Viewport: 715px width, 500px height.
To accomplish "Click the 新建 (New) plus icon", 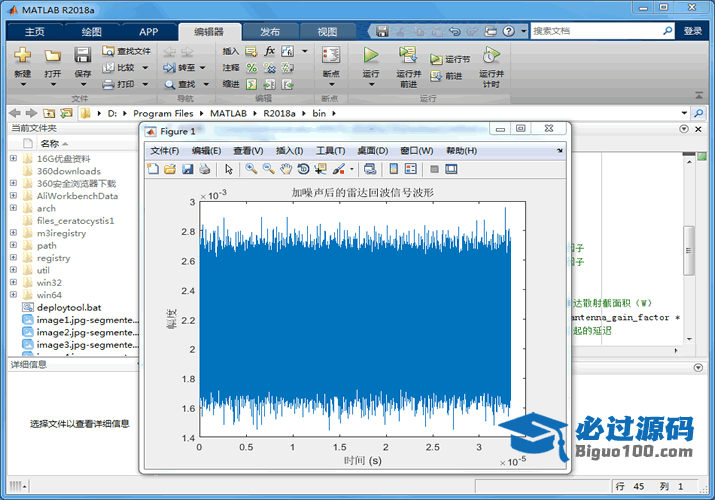I will pyautogui.click(x=22, y=55).
